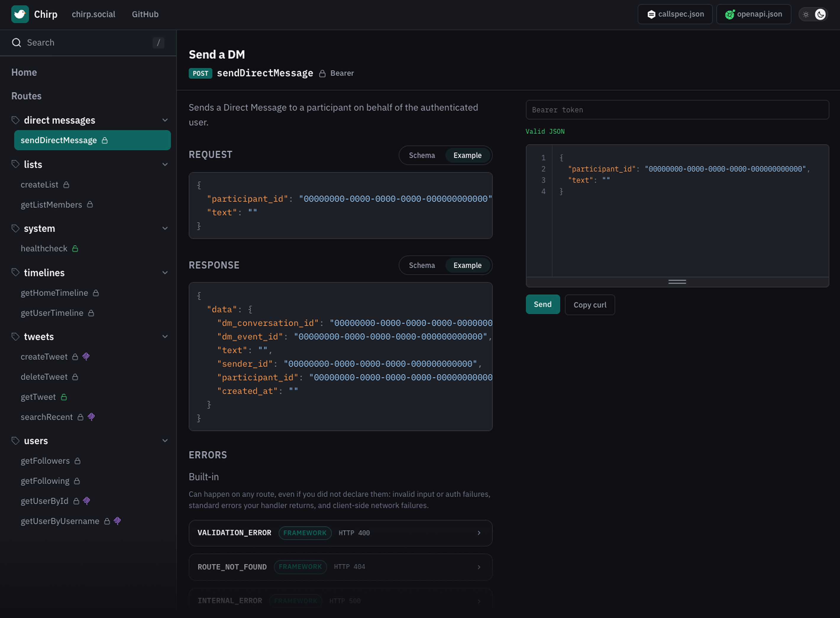This screenshot has width=840, height=618.
Task: Click the lock icon in sendDirectMessage sidebar item
Action: (x=105, y=140)
